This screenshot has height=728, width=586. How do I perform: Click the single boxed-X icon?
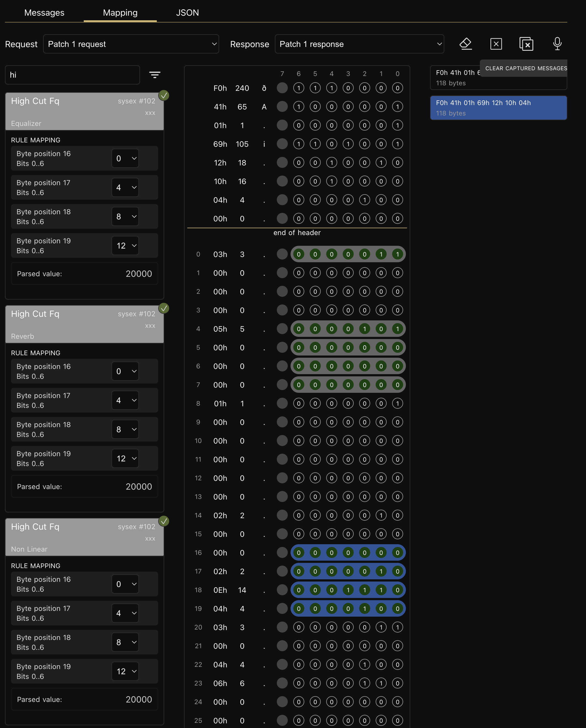(x=496, y=44)
